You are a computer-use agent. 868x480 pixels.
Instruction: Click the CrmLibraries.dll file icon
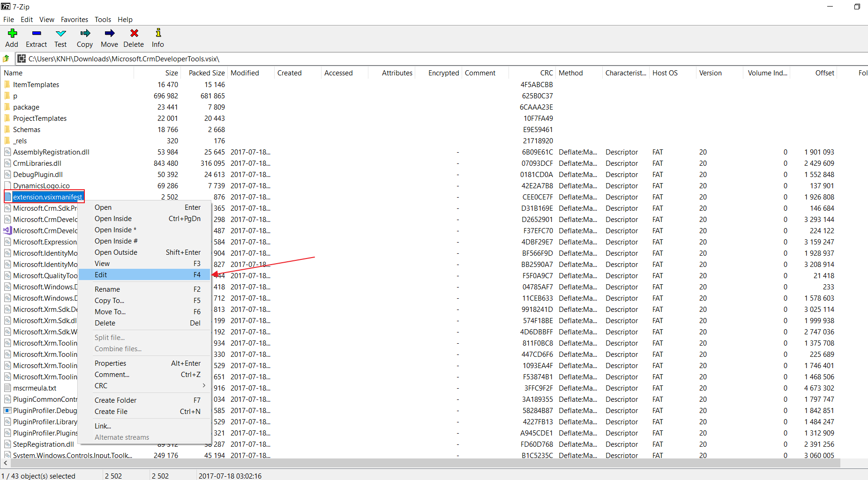click(x=7, y=163)
